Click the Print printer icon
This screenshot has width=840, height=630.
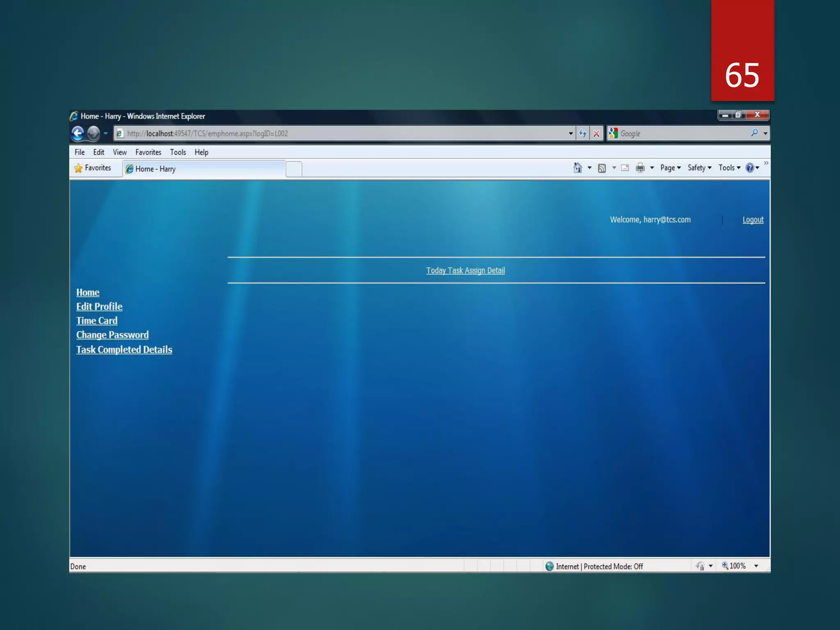point(640,168)
